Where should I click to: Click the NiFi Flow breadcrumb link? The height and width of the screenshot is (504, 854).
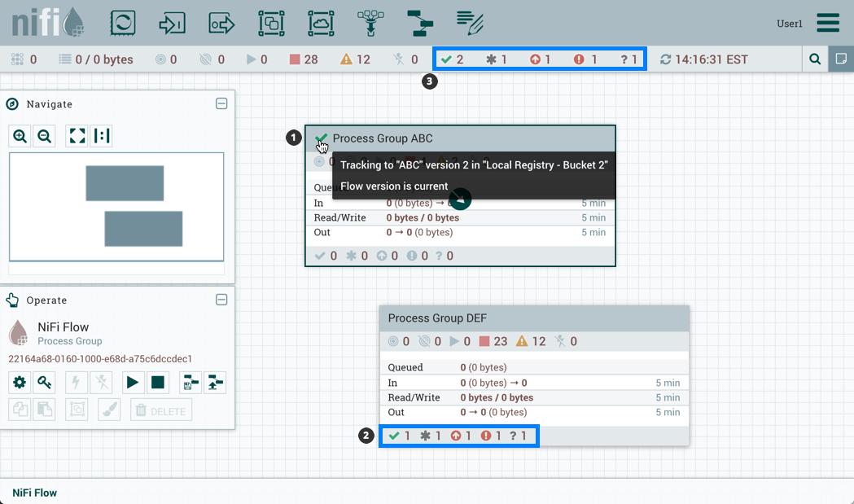pyautogui.click(x=34, y=493)
